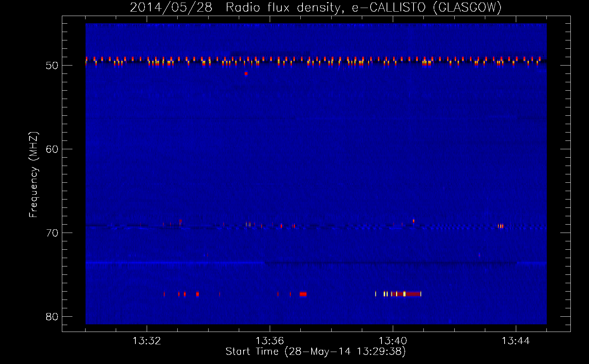
Task: Click the 70 frequency tick label
Action: click(x=52, y=233)
